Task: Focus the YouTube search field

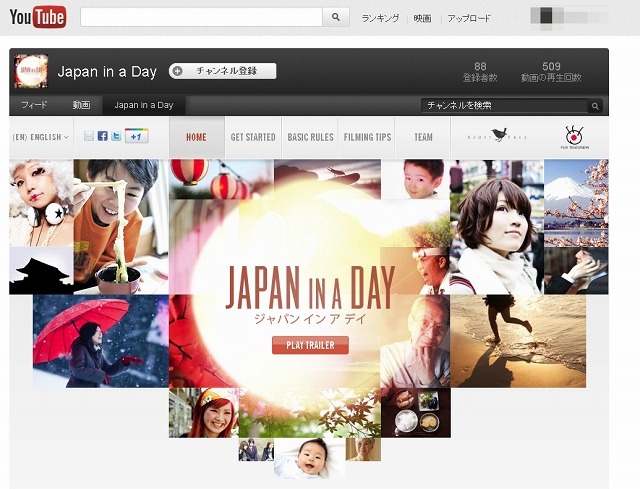Action: point(202,17)
